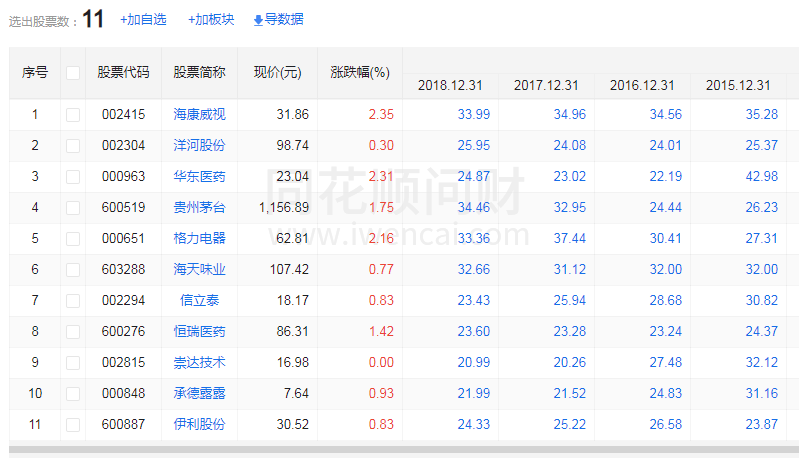Sort by 涨跌幅(%) column header

coord(360,72)
